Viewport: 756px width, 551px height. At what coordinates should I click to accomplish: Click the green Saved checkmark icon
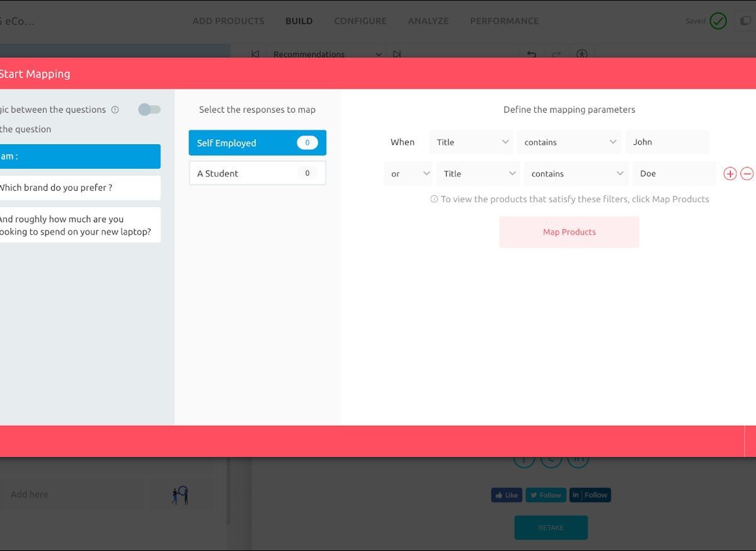coord(718,21)
